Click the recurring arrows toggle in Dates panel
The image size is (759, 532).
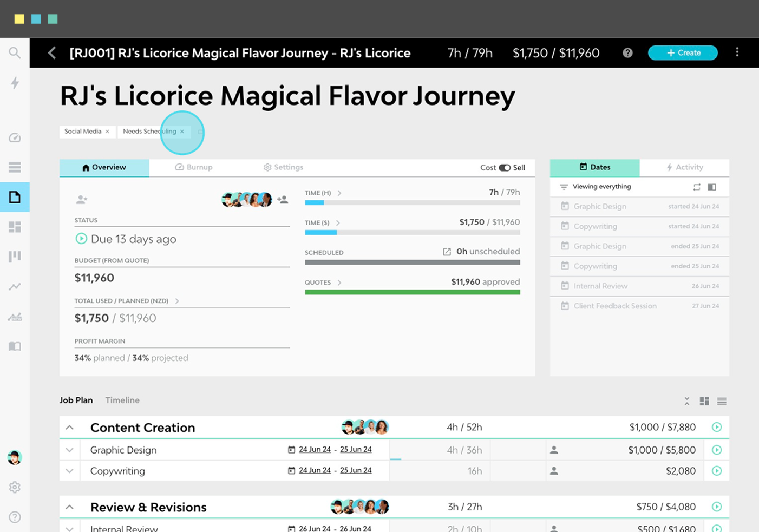pos(697,186)
